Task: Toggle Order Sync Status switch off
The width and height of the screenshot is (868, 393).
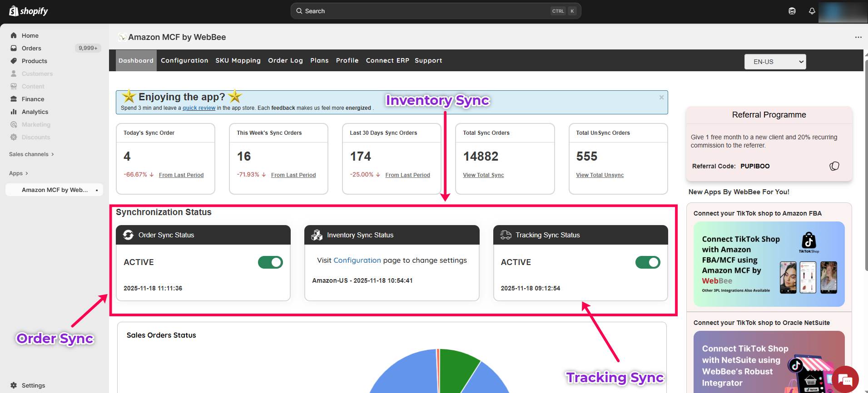Action: (270, 262)
